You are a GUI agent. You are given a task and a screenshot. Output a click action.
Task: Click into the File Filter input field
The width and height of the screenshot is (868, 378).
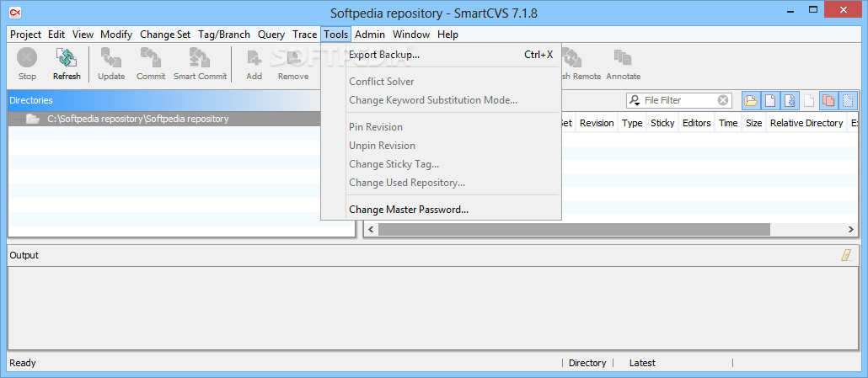tap(679, 100)
